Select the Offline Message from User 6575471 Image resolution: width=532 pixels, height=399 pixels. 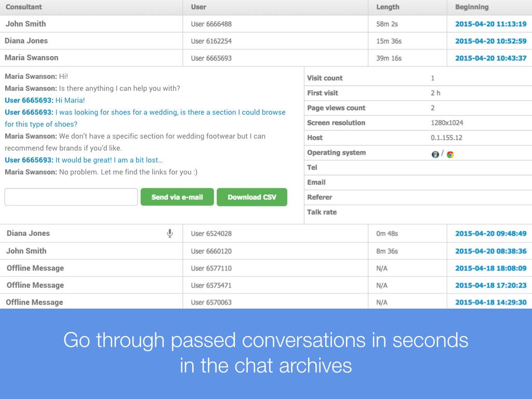click(35, 285)
